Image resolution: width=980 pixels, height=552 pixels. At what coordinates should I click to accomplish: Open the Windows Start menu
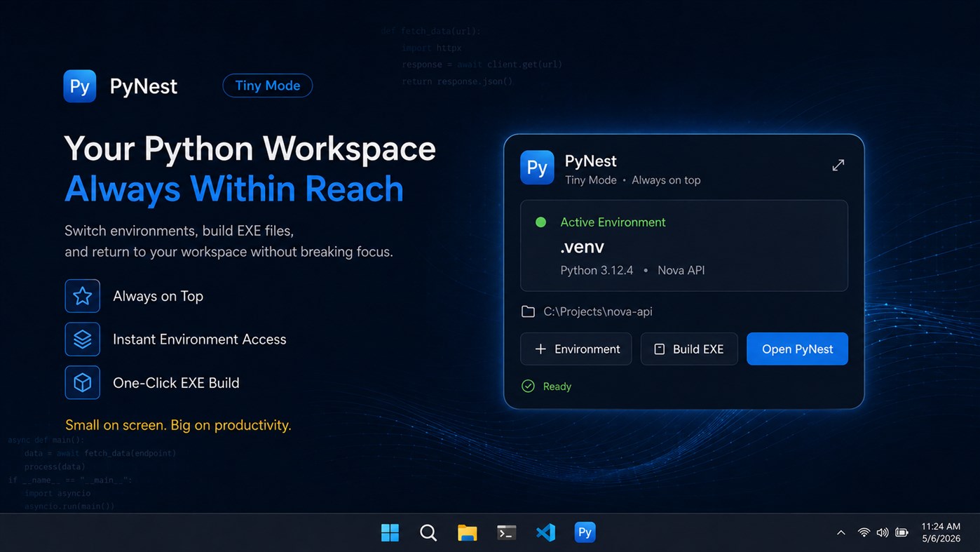coord(390,532)
